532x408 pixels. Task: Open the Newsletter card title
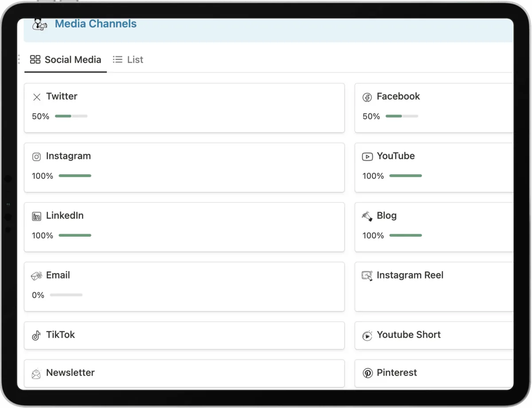70,373
